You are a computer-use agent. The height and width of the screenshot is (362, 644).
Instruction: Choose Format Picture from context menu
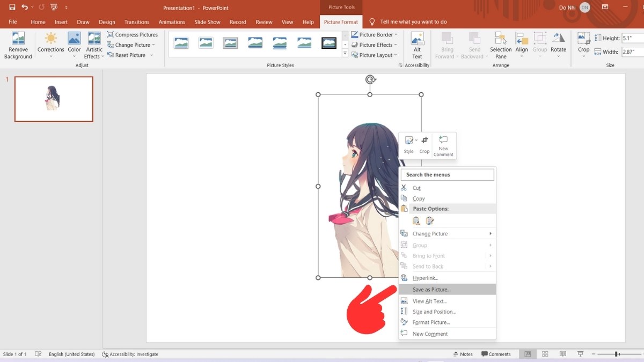click(x=448, y=322)
